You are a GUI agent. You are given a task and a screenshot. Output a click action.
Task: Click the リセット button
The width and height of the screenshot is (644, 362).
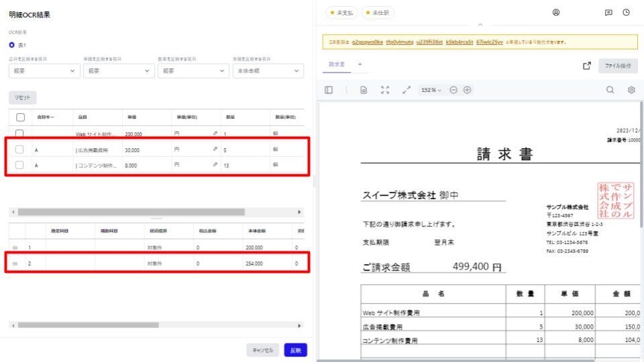[x=23, y=97]
